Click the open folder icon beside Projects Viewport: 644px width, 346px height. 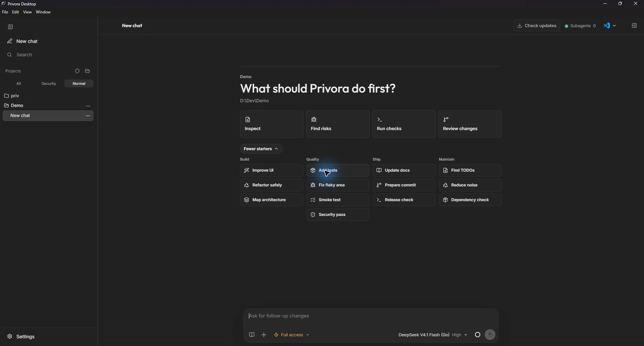(x=88, y=71)
